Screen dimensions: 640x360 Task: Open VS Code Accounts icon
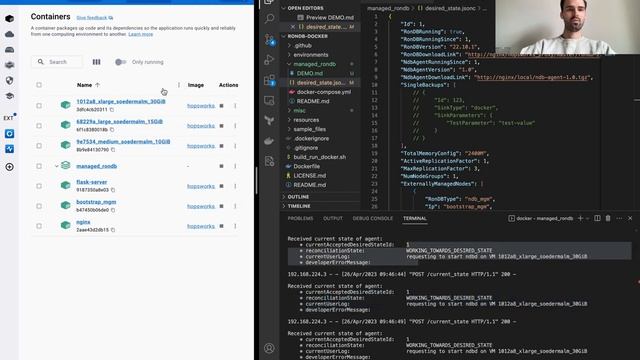pyautogui.click(x=269, y=348)
